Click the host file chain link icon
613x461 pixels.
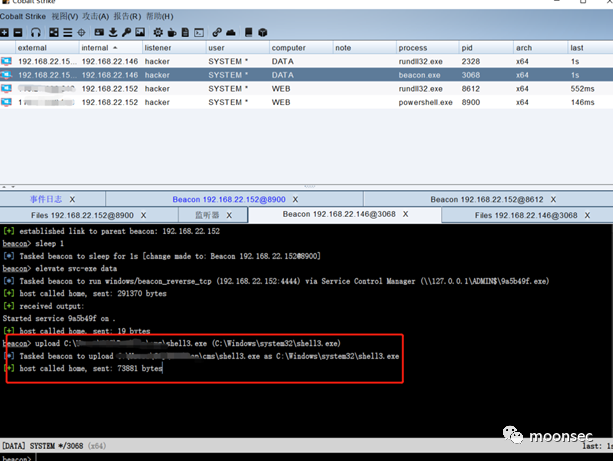217,32
